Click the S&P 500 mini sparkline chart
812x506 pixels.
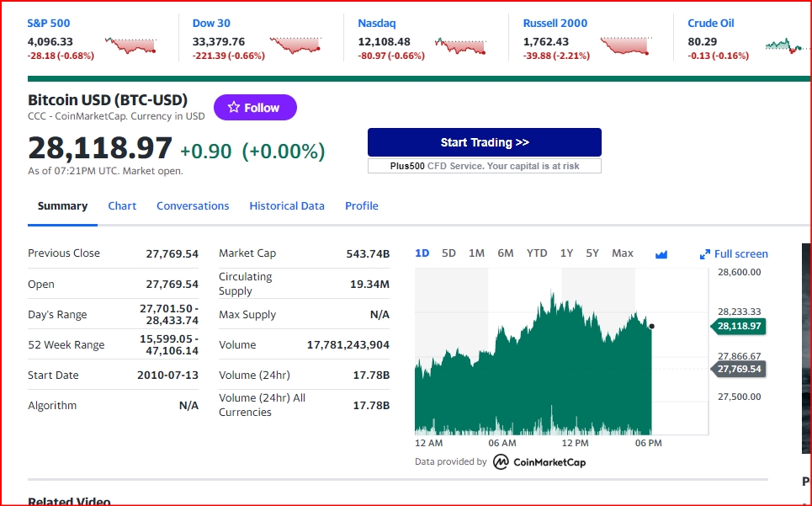click(130, 45)
